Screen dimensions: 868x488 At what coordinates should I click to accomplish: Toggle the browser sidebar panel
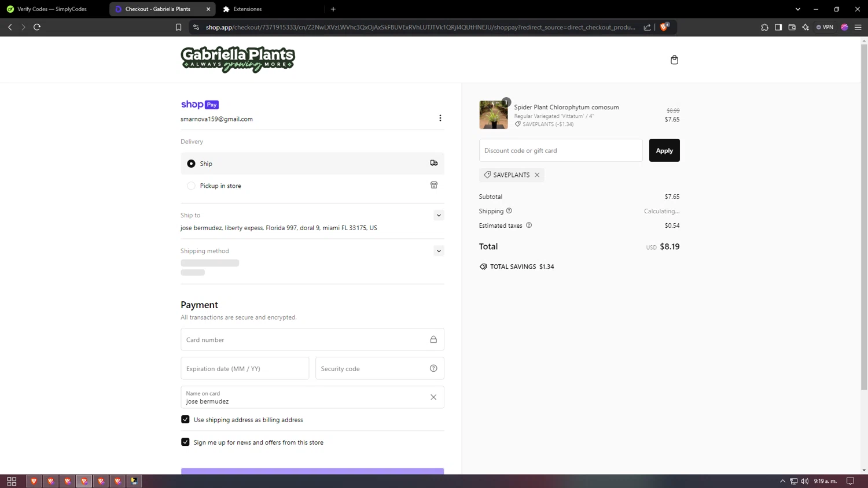pos(778,27)
